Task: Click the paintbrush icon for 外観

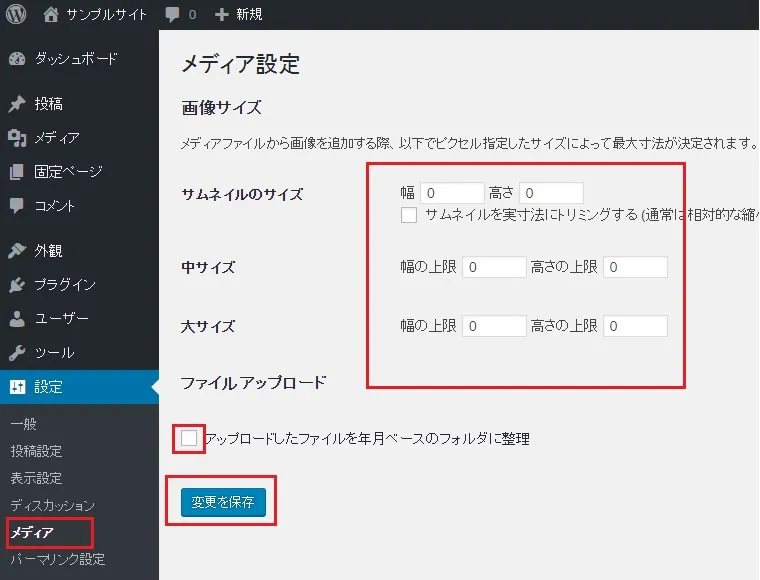Action: coord(16,251)
